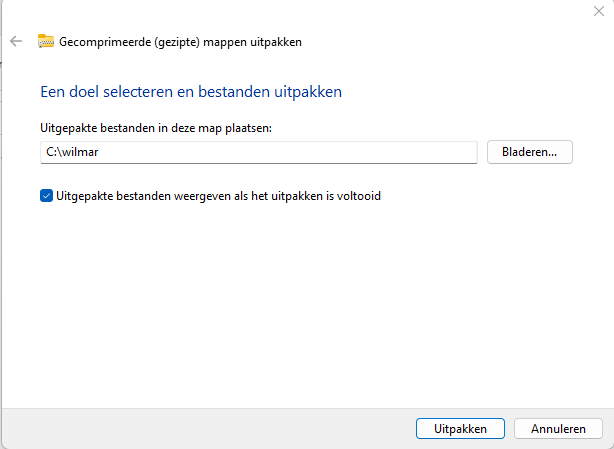The height and width of the screenshot is (449, 614).
Task: Click the zipped folder icon in header
Action: [x=45, y=42]
